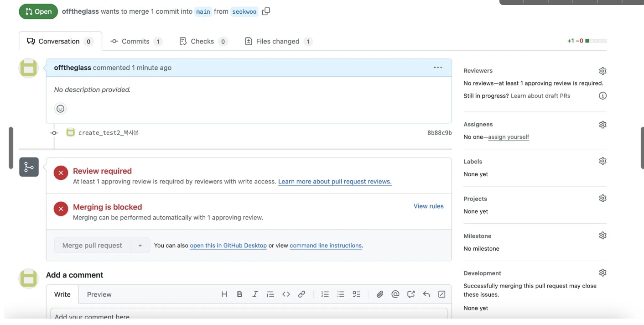
Task: Insert a bulleted list in comment
Action: click(341, 294)
